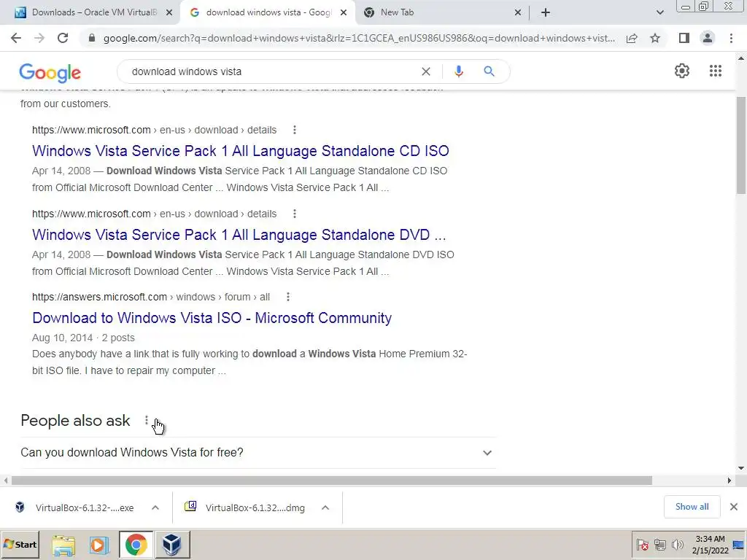Viewport: 747px width, 560px height.
Task: Click the action center flag tray icon
Action: coord(642,545)
